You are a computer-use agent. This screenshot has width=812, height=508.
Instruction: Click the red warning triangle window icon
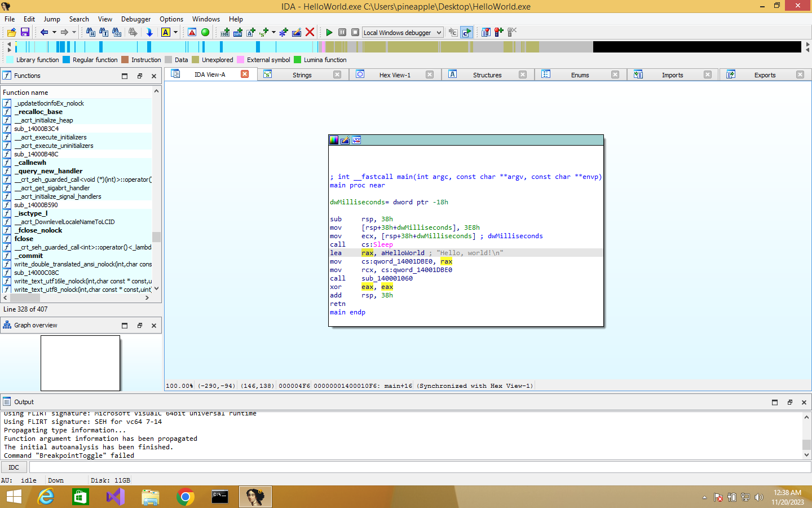tap(192, 32)
